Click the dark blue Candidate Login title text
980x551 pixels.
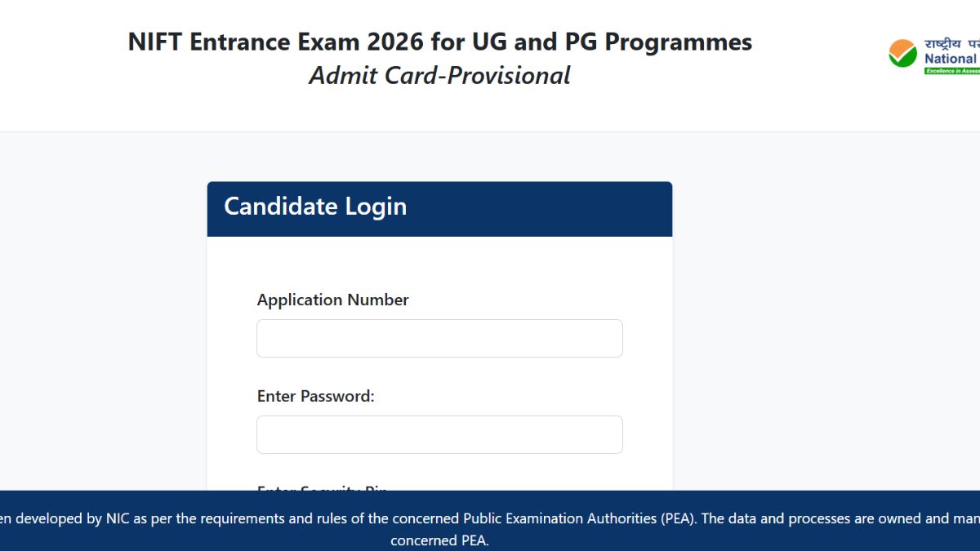(x=314, y=207)
